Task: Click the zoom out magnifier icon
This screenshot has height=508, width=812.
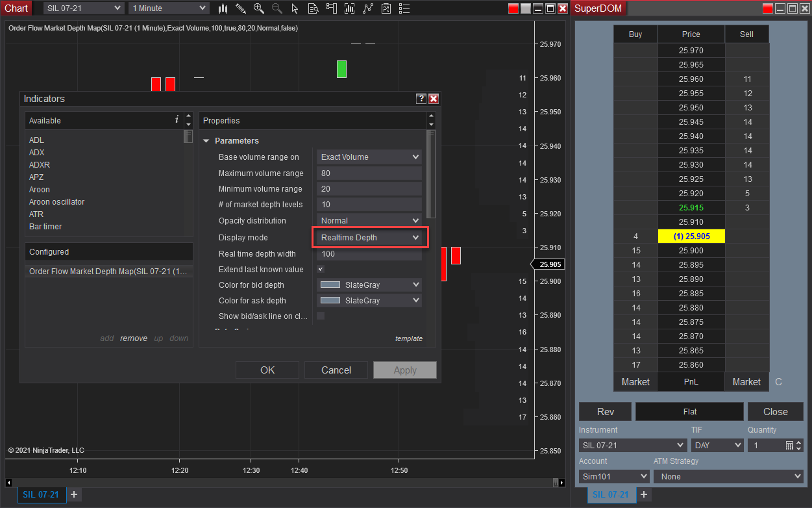Action: pyautogui.click(x=277, y=8)
